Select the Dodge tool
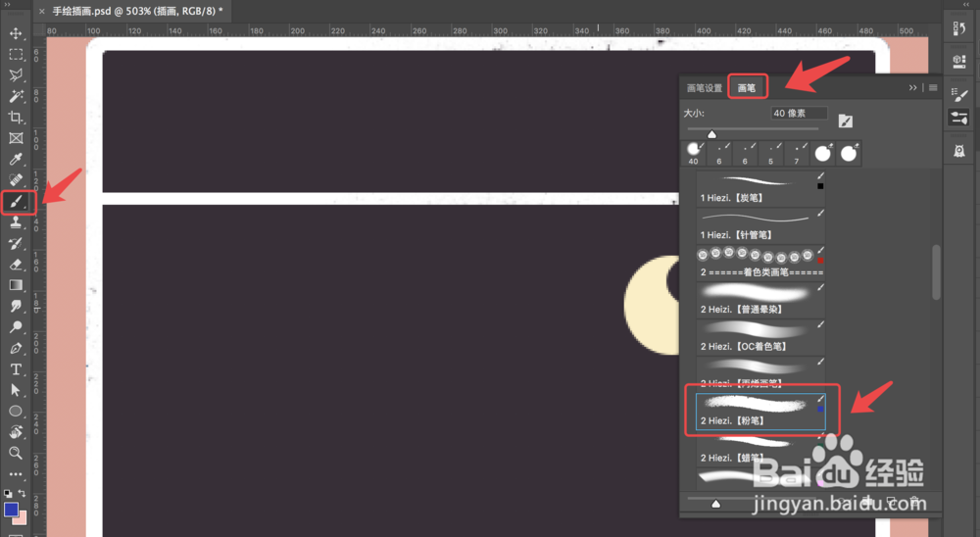Viewport: 980px width, 537px height. (x=16, y=327)
